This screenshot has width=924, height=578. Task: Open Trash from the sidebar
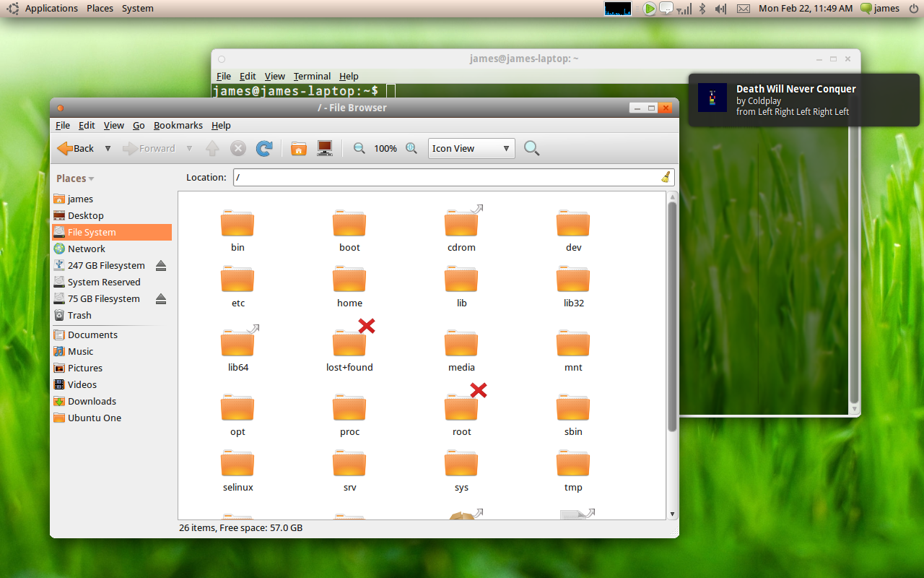[111, 315]
